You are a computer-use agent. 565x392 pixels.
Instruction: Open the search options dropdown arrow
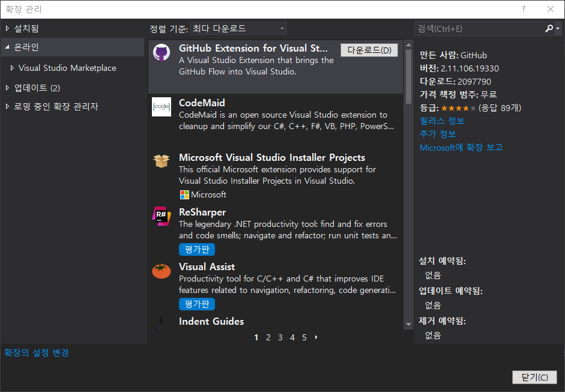coord(558,28)
